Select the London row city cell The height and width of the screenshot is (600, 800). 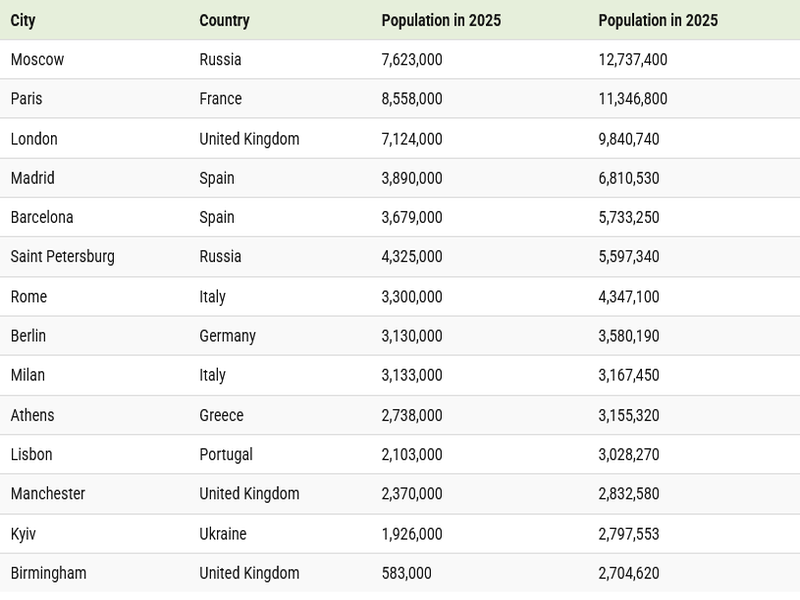tap(34, 139)
